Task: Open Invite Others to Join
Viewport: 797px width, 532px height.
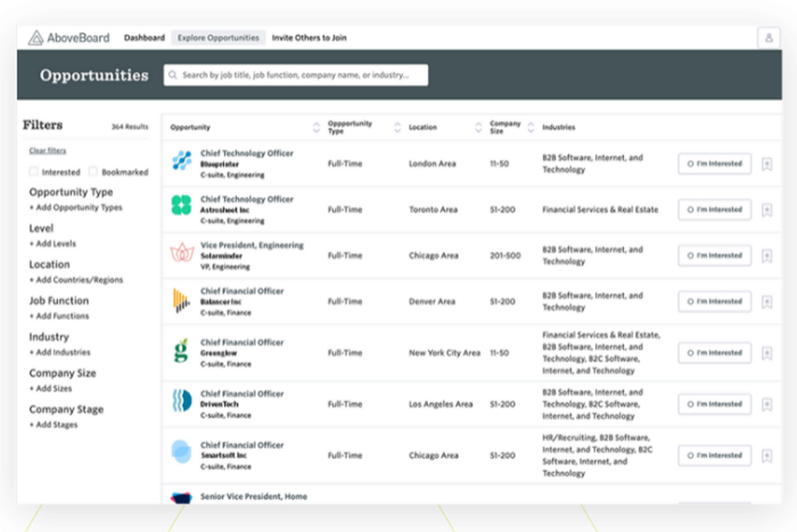Action: coord(309,37)
